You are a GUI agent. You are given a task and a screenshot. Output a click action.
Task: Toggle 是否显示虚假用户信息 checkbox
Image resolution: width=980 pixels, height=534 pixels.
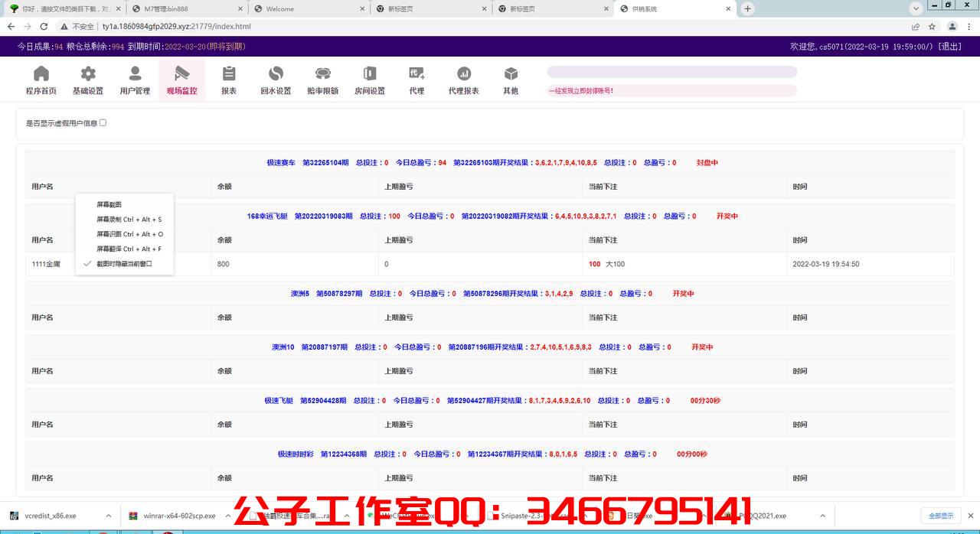coord(103,122)
